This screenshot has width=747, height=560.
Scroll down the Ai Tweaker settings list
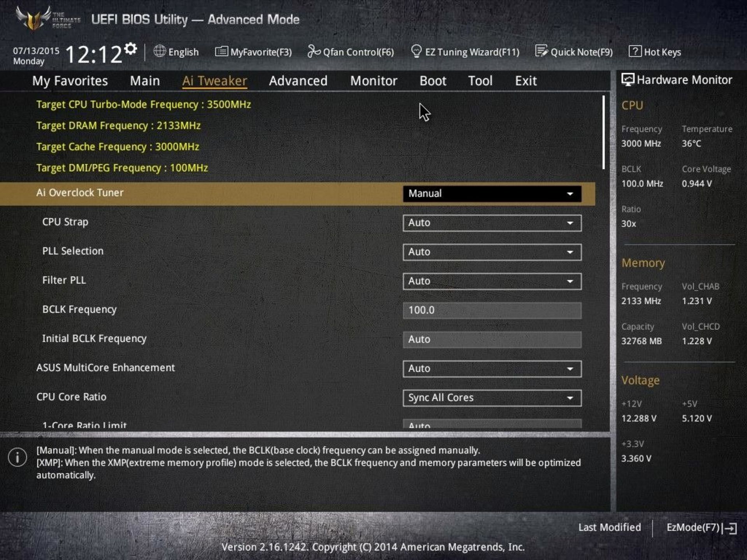pos(605,353)
